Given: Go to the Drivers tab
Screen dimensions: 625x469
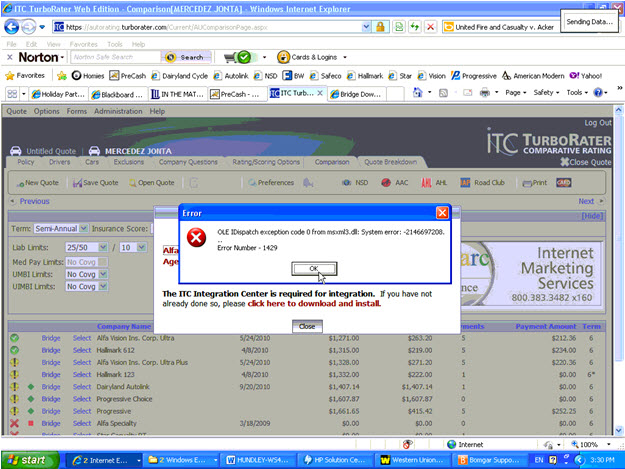Looking at the screenshot, I should click(59, 162).
